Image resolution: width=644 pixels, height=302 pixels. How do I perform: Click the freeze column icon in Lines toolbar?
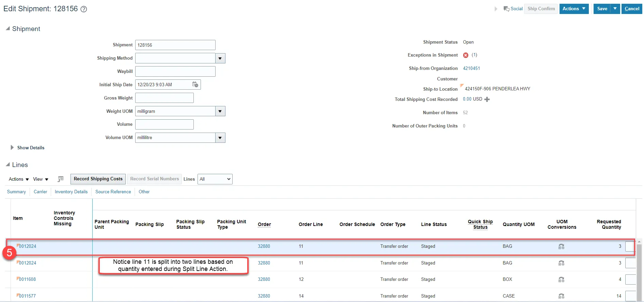pos(61,179)
